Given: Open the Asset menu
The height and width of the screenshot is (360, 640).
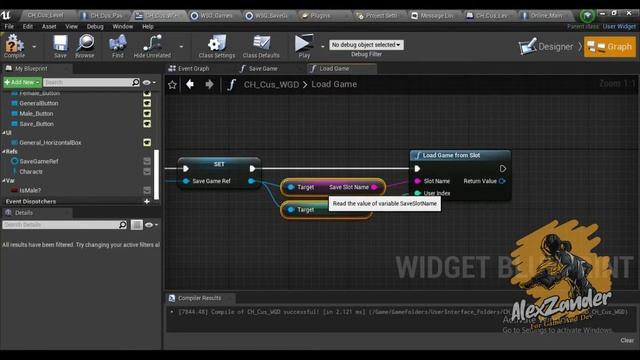Looking at the screenshot, I should (x=49, y=27).
